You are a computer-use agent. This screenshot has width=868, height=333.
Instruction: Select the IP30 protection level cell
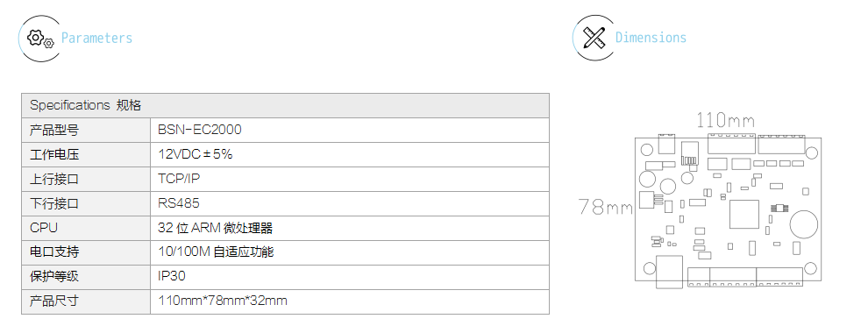pos(350,277)
